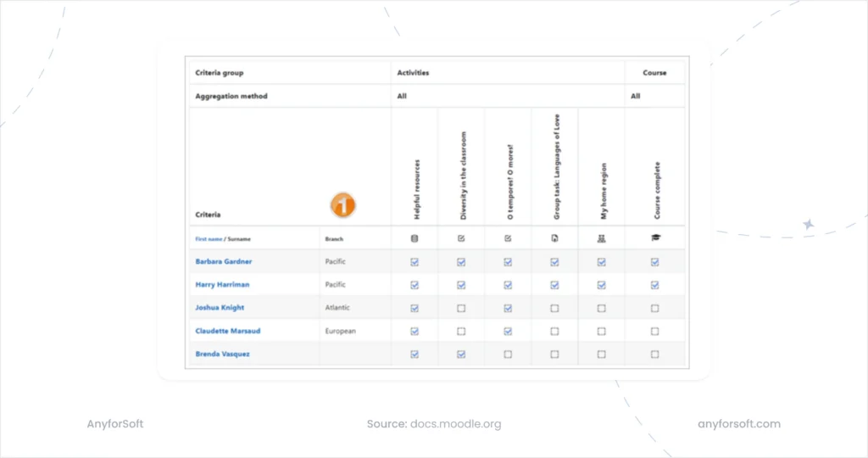Image resolution: width=868 pixels, height=458 pixels.
Task: Open Barbara Gardner's profile link
Action: 224,262
